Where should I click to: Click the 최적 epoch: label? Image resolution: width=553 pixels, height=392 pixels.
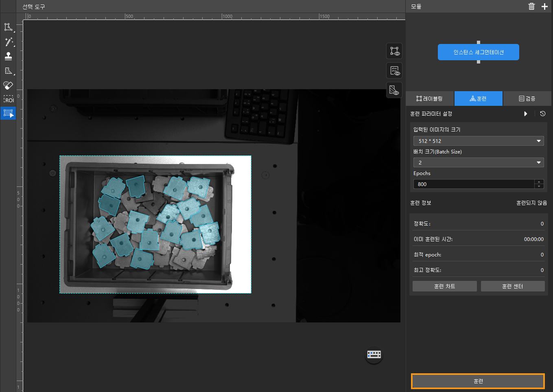pyautogui.click(x=427, y=254)
